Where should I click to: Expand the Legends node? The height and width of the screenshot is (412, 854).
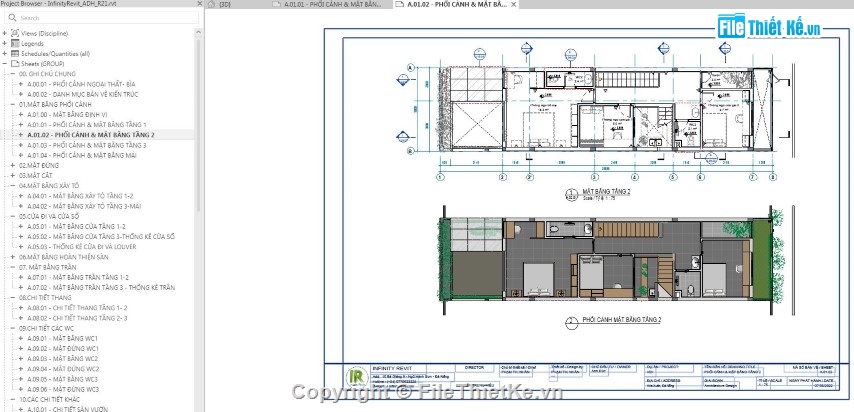point(5,44)
